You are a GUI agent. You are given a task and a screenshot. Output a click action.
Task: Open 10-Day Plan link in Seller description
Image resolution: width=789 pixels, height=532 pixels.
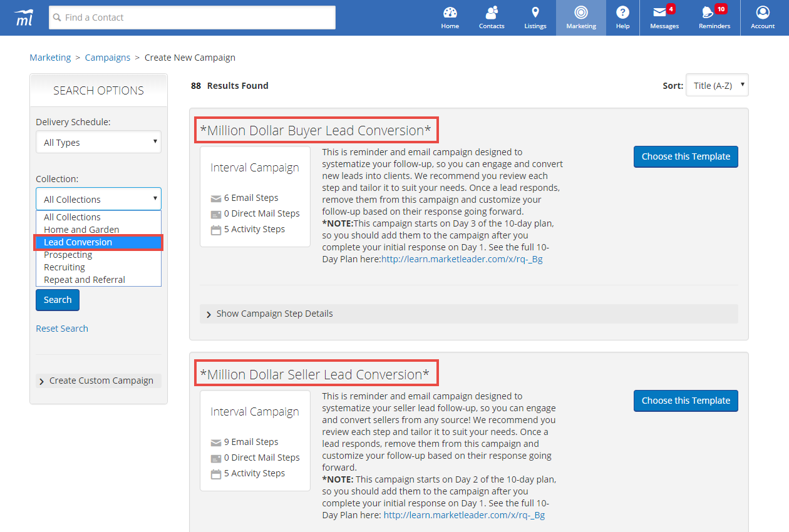click(x=464, y=515)
